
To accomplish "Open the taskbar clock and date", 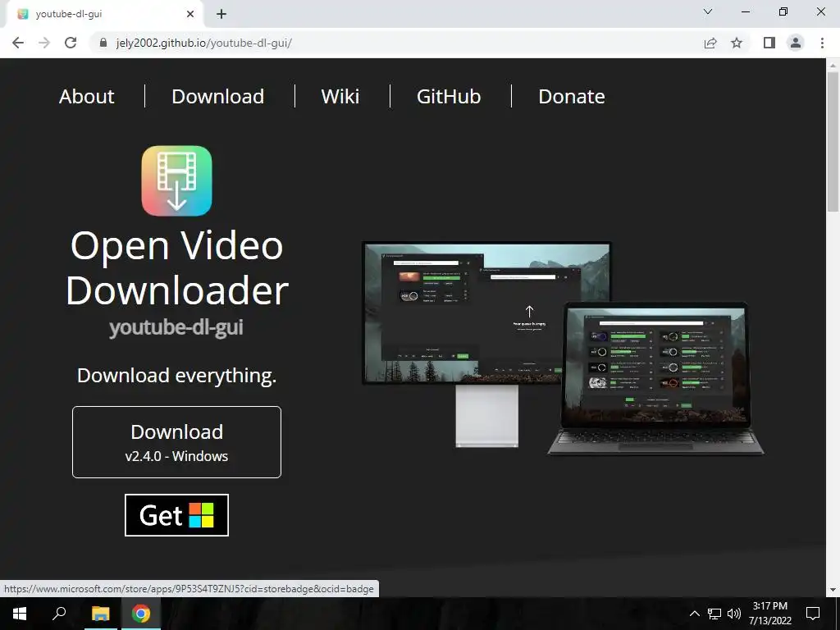I will tap(770, 614).
